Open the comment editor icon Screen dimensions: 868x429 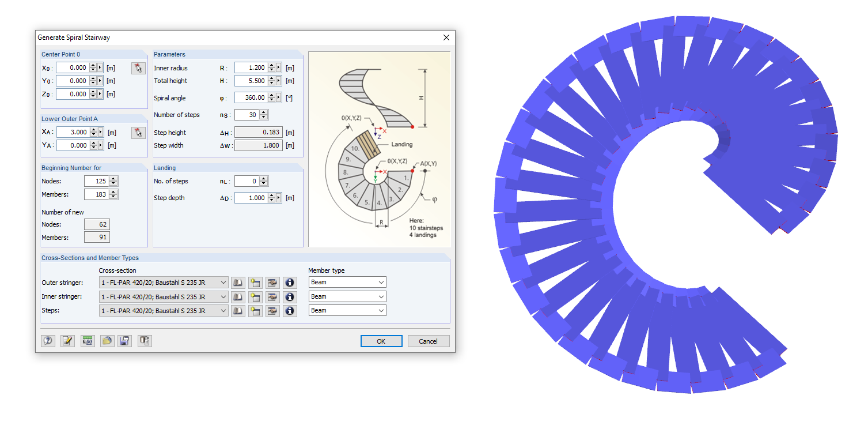click(68, 341)
